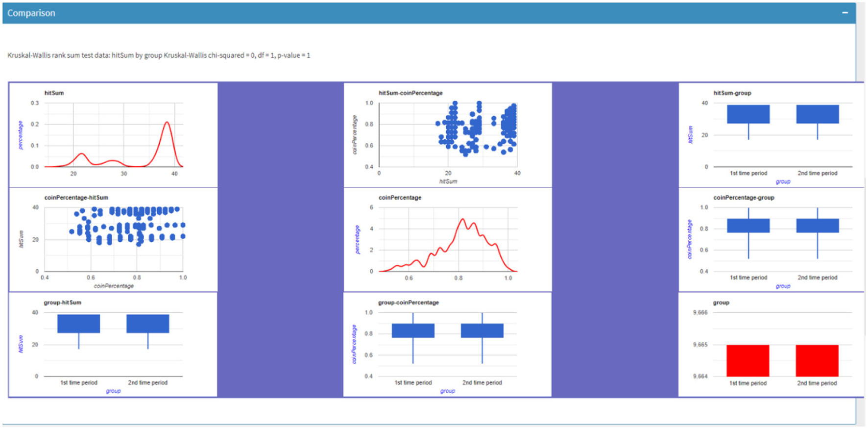
Task: Open the coinPercentage-group box plot
Action: click(x=771, y=240)
